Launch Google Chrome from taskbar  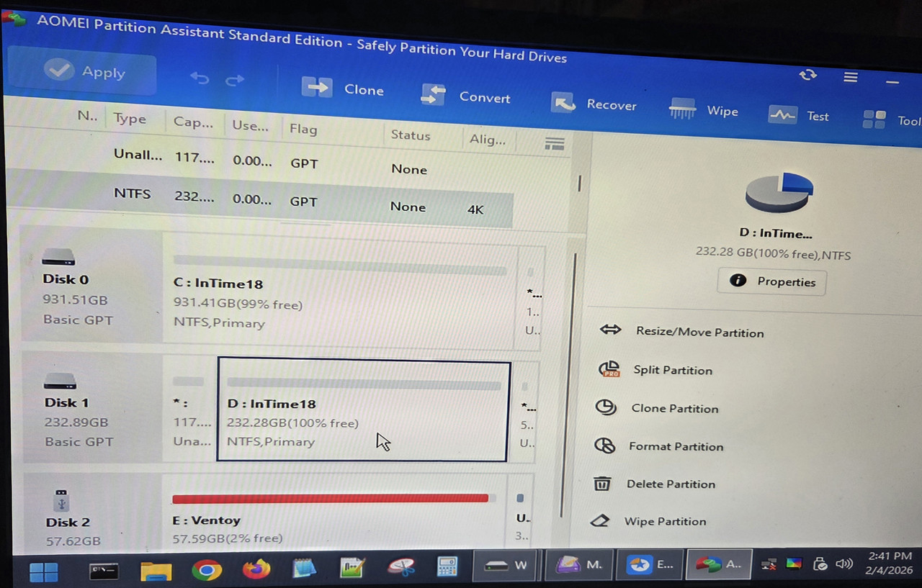[206, 571]
